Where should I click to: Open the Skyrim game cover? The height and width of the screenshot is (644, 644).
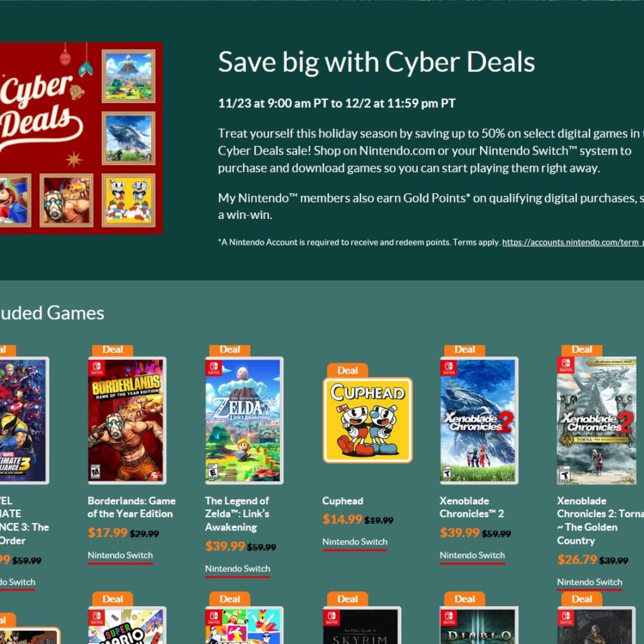pos(361,625)
